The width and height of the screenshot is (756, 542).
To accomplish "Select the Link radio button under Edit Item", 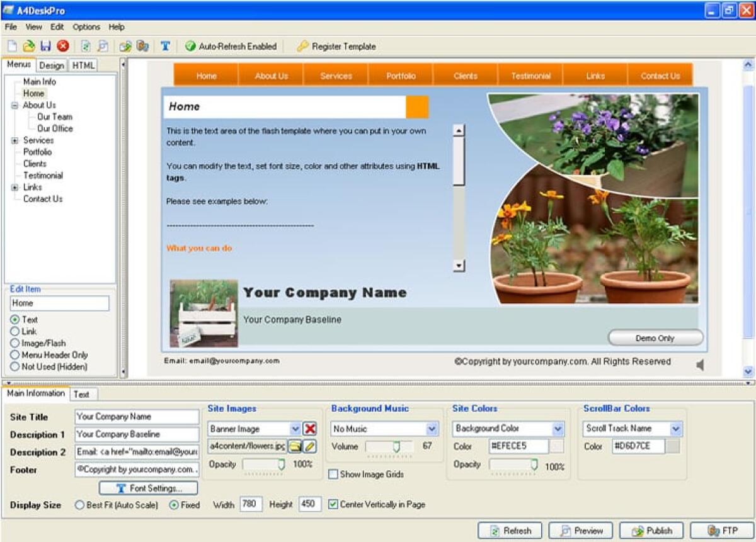I will tap(14, 331).
